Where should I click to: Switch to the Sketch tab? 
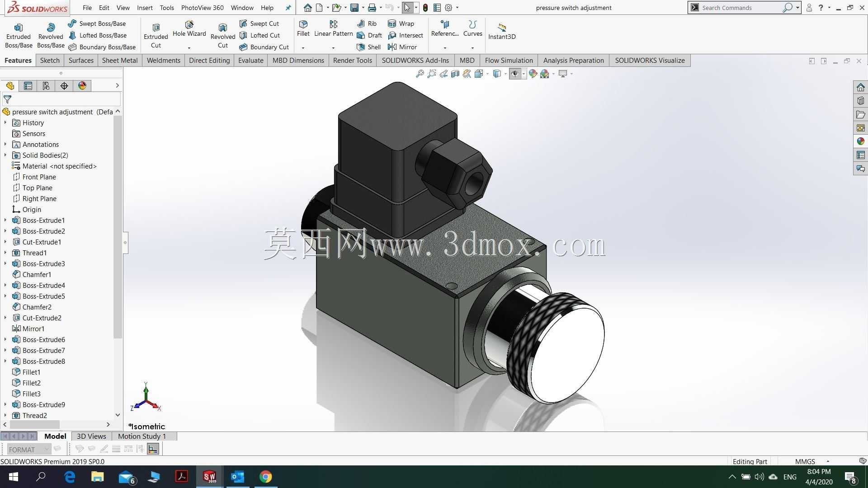50,61
